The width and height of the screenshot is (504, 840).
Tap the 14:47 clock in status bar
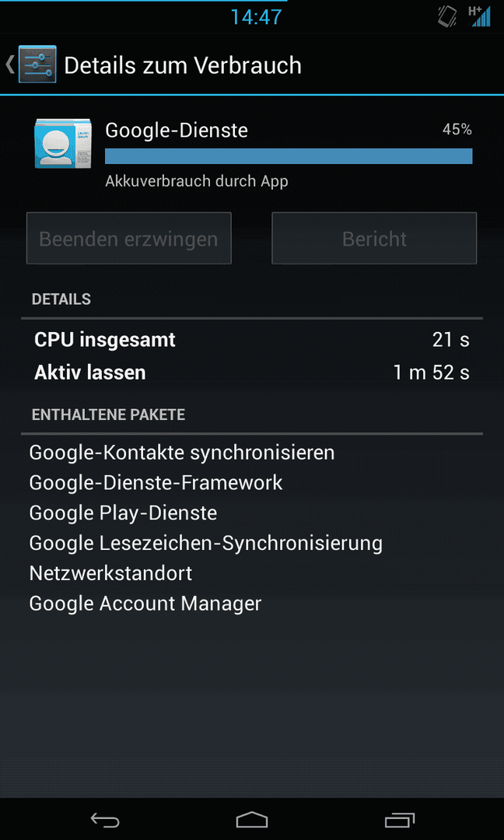[256, 17]
